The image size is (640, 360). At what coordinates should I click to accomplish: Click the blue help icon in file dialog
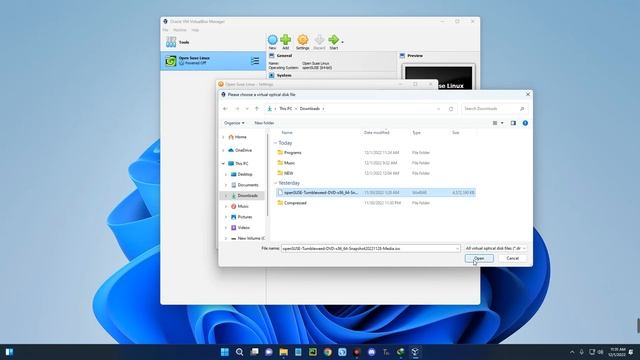point(525,123)
